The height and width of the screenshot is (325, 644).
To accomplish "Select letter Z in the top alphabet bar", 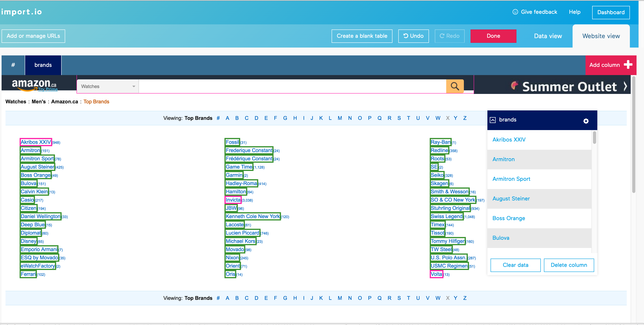I will click(465, 118).
